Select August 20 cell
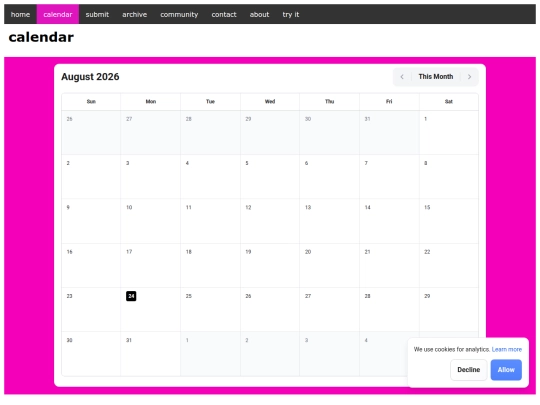Screen dimensions: 540x405 coord(330,266)
